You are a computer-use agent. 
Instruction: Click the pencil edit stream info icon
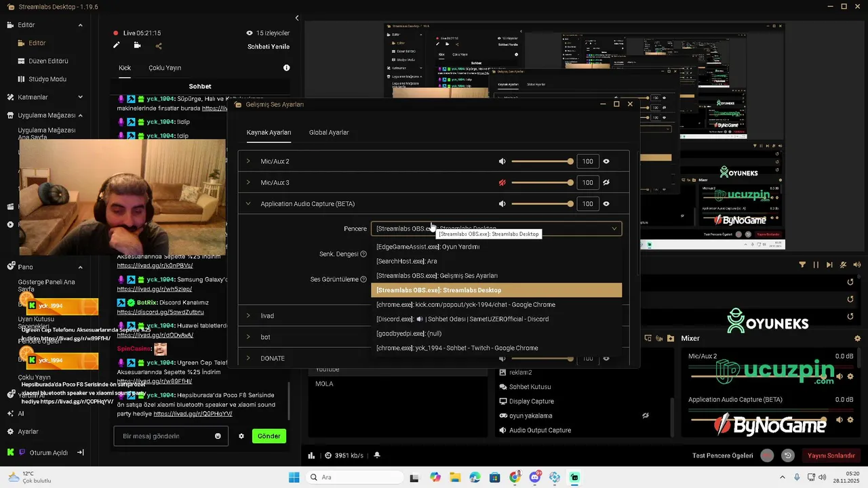point(116,45)
